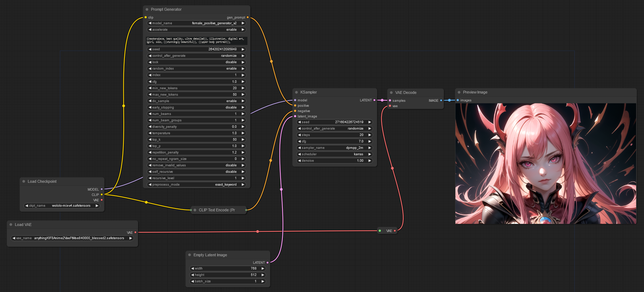This screenshot has width=644, height=292.
Task: Click the VAE reroute node input socket
Action: [x=380, y=231]
